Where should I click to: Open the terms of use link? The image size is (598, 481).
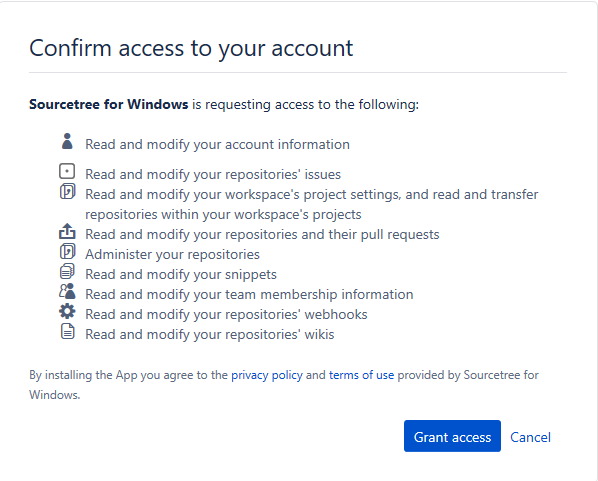point(361,375)
